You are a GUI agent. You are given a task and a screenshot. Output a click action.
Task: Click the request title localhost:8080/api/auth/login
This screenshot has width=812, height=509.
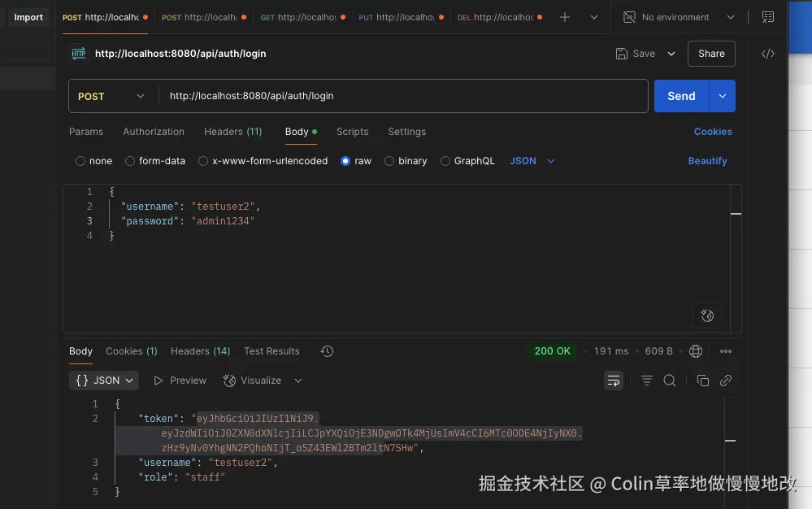[x=180, y=54]
